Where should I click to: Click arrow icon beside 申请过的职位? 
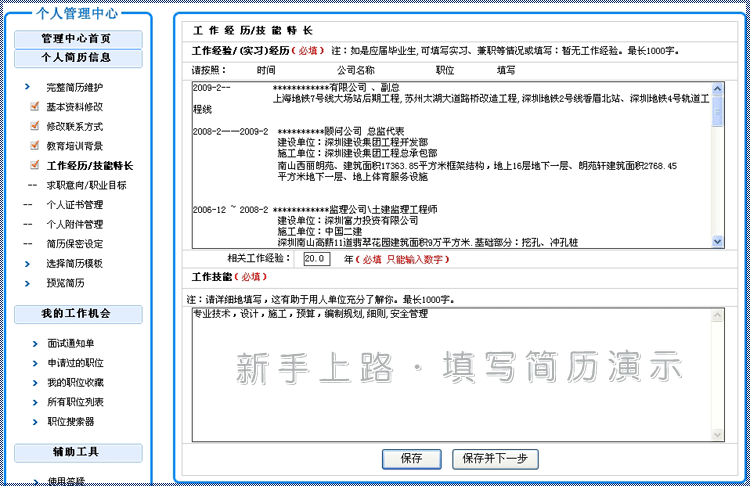point(35,364)
